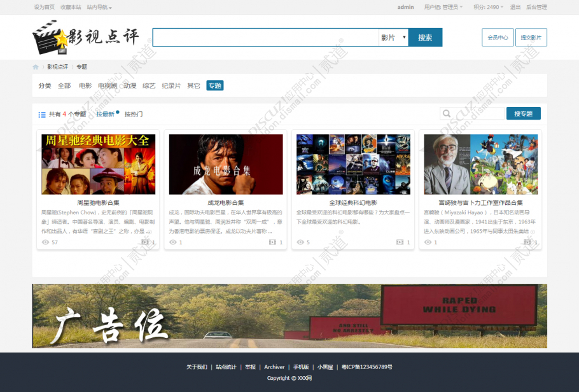Click the 影视点评 clapperboard logo

click(x=86, y=38)
